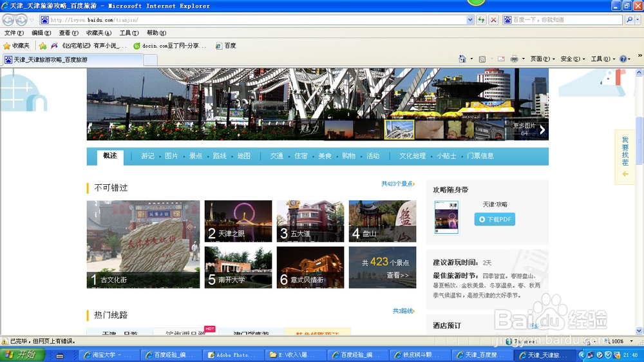
Task: Open the 收藏夹(A) Favorites menu
Action: coord(99,33)
